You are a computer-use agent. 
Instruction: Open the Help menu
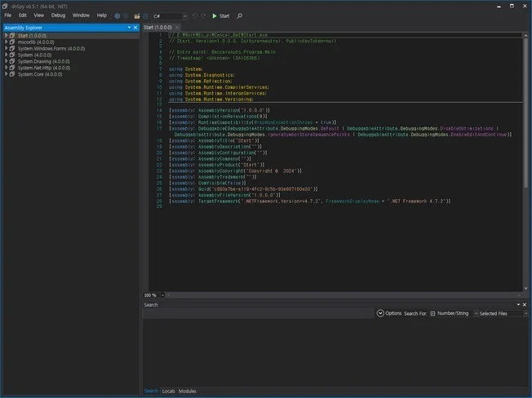coord(102,15)
